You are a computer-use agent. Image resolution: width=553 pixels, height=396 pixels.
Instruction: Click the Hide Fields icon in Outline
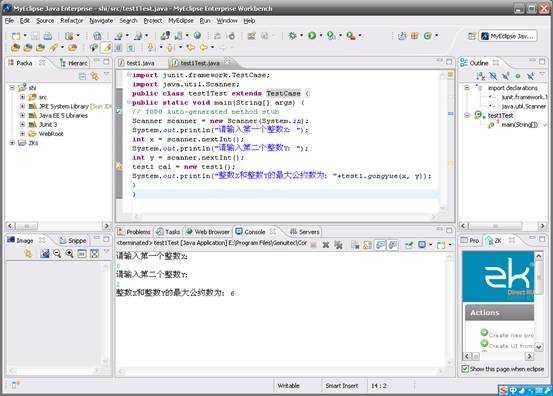pyautogui.click(x=493, y=75)
